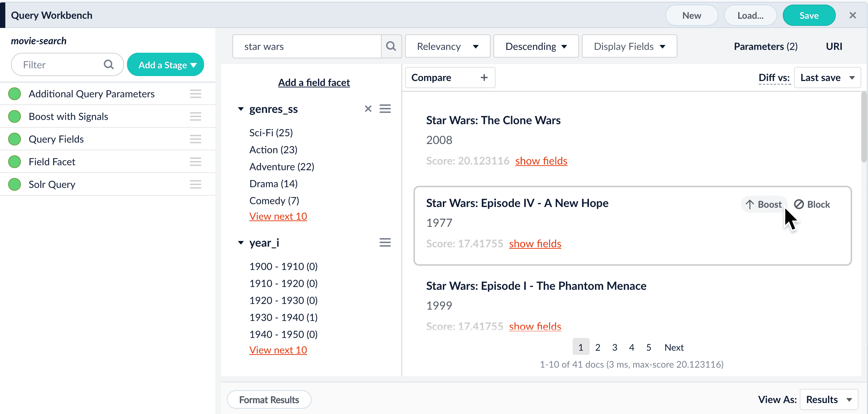
Task: Click the search magnifier icon beside star wars
Action: click(x=391, y=46)
